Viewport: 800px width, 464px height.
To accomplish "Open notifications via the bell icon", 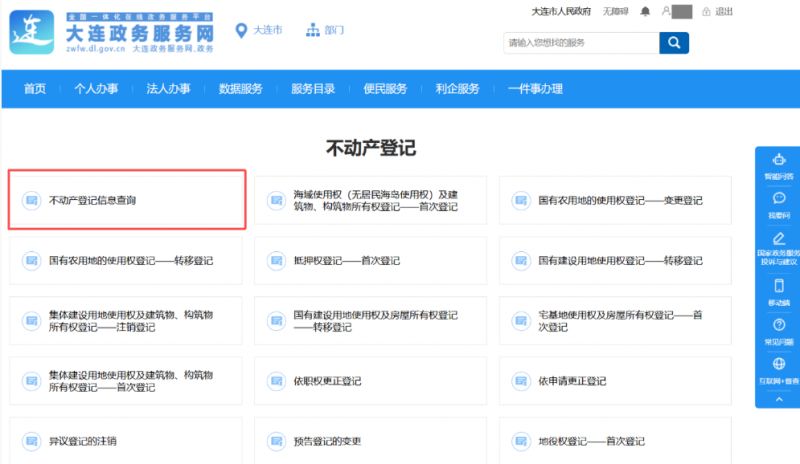I will coord(645,11).
